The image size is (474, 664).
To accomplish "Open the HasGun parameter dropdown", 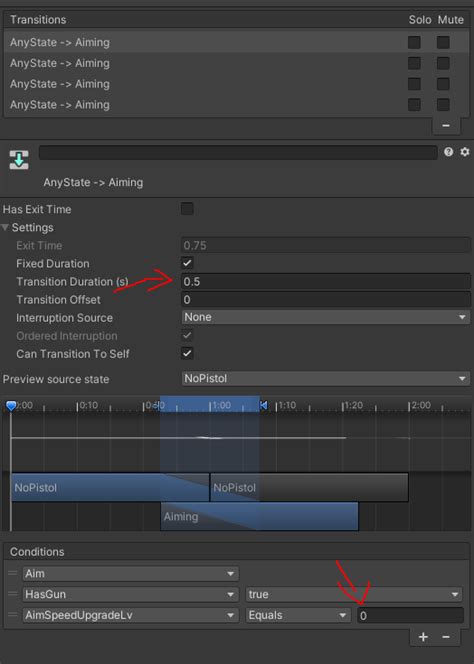I will click(x=130, y=594).
